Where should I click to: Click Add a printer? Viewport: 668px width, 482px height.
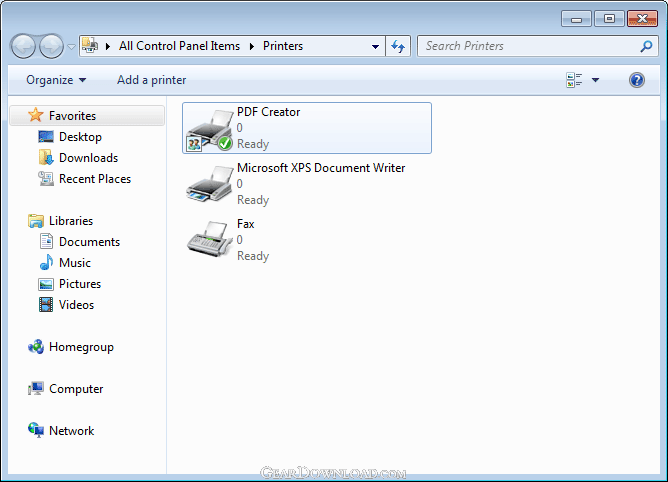coord(152,80)
